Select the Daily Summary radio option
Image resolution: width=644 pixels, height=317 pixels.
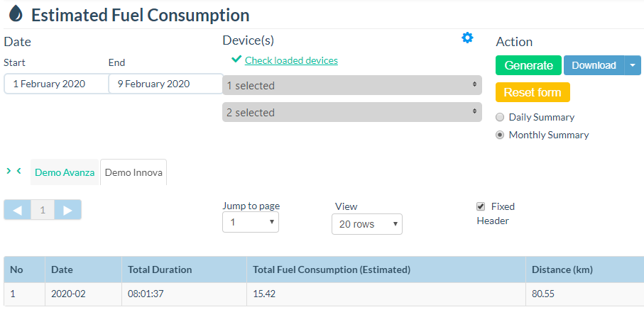pyautogui.click(x=500, y=118)
